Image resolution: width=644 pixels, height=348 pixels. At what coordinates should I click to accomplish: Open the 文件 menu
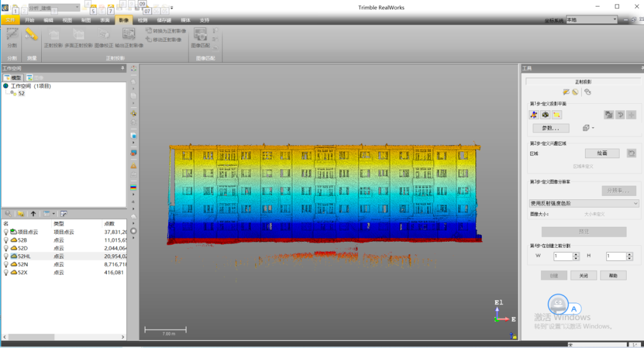click(x=10, y=20)
